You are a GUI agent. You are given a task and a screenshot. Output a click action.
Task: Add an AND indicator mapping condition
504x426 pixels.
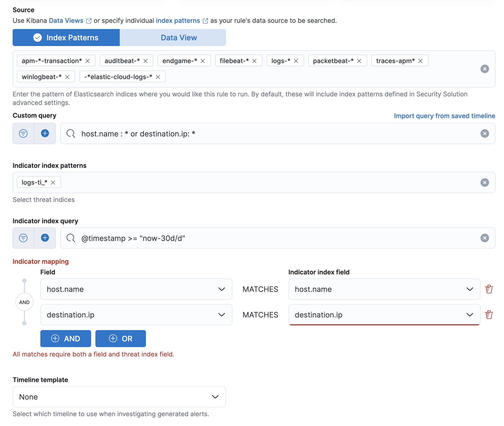click(66, 338)
